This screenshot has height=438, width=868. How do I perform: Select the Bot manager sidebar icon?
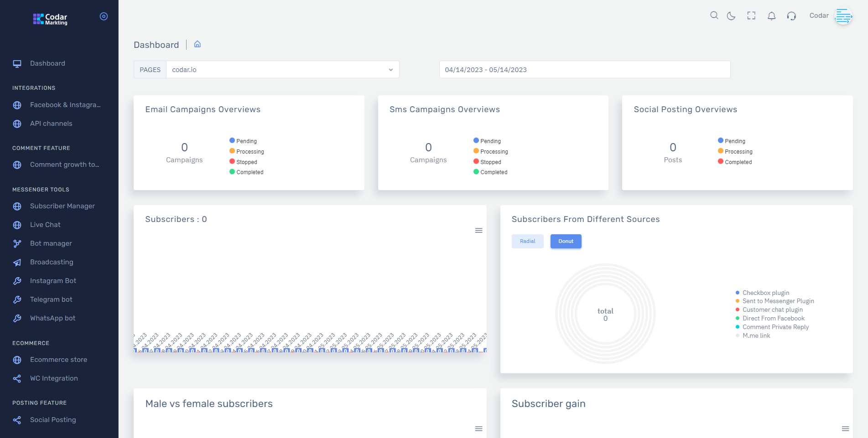17,243
